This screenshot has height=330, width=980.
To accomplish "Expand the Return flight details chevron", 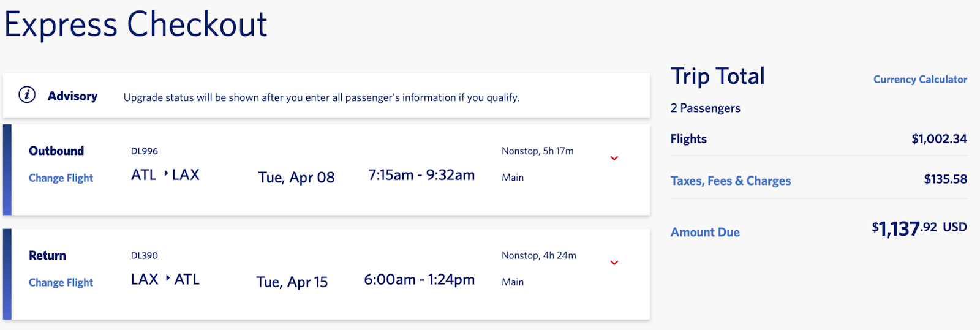I will click(x=614, y=263).
